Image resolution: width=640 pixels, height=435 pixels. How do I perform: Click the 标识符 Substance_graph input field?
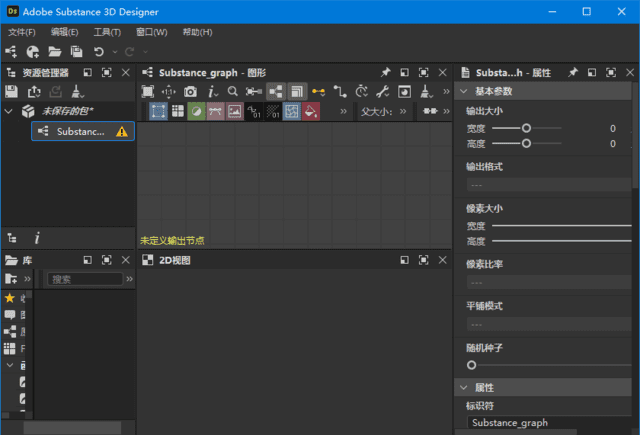(x=549, y=422)
